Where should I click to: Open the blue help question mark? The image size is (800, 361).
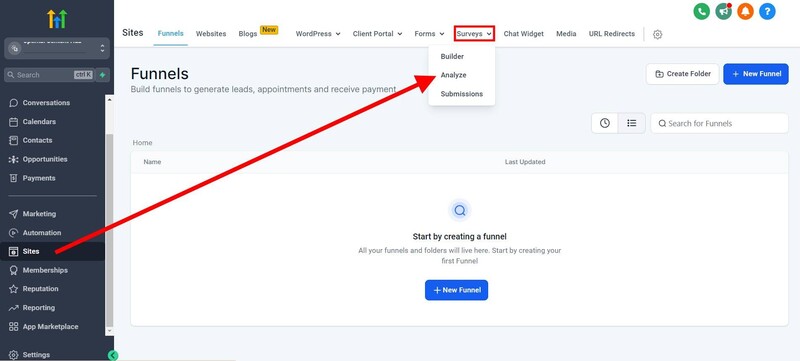(x=767, y=11)
